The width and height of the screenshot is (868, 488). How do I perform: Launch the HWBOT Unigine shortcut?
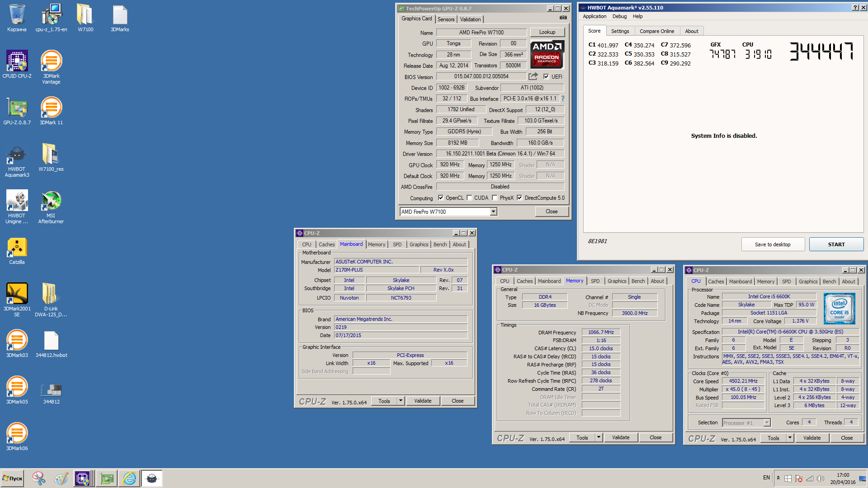click(17, 206)
